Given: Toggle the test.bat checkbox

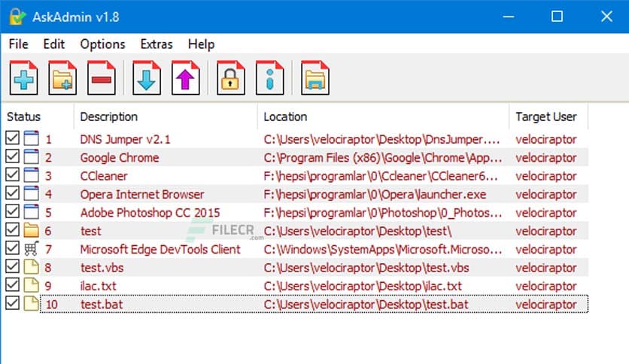Looking at the screenshot, I should (13, 303).
